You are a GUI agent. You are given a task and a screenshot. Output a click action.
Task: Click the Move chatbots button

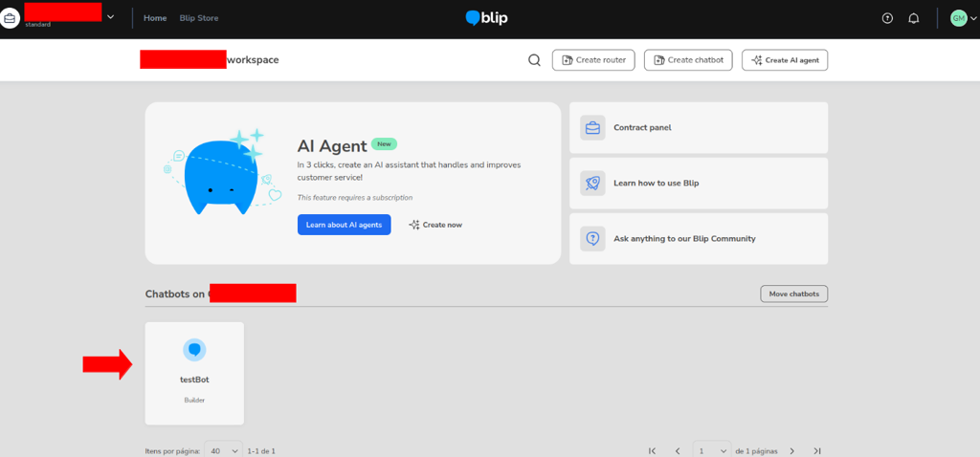pos(793,294)
